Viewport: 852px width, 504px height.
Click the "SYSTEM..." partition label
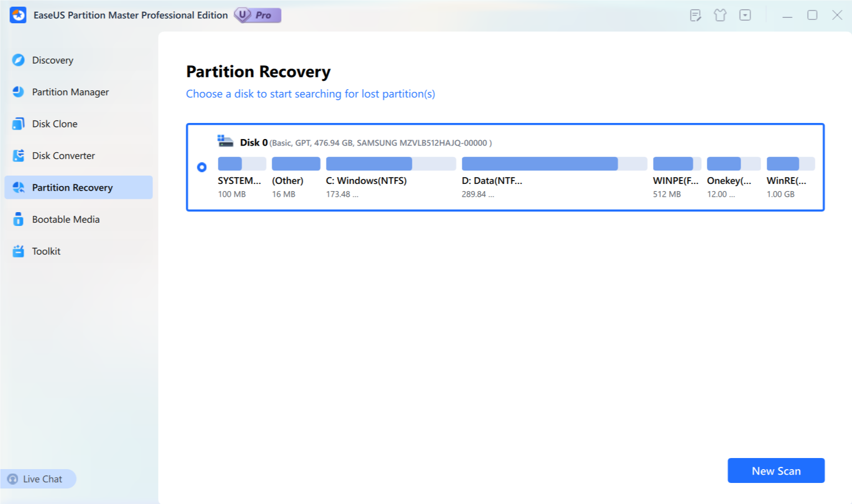point(239,181)
